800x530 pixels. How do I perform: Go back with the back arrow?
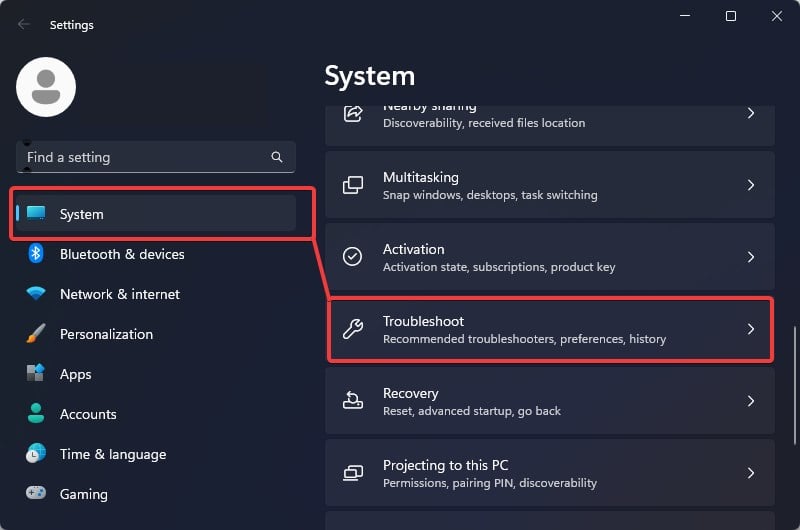(24, 24)
